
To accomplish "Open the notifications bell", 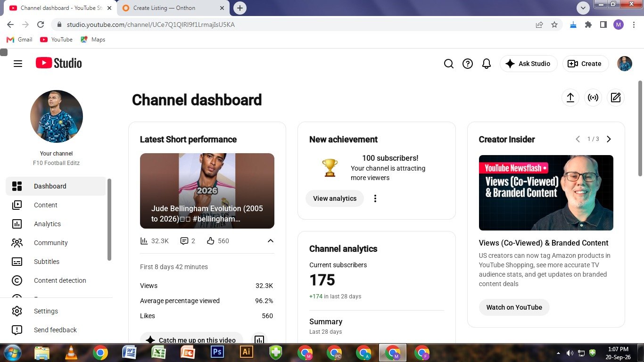I will 487,64.
